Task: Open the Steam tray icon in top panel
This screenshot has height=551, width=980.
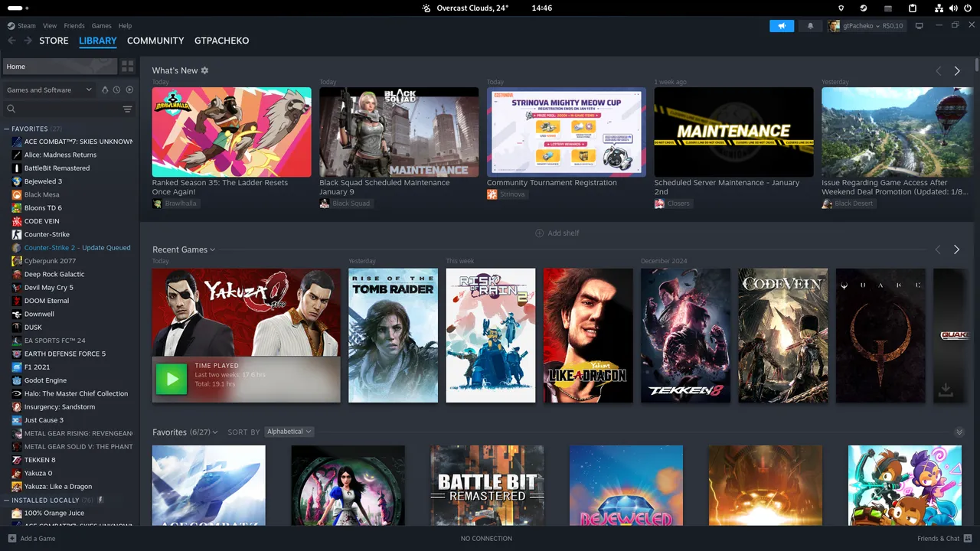Action: [864, 8]
